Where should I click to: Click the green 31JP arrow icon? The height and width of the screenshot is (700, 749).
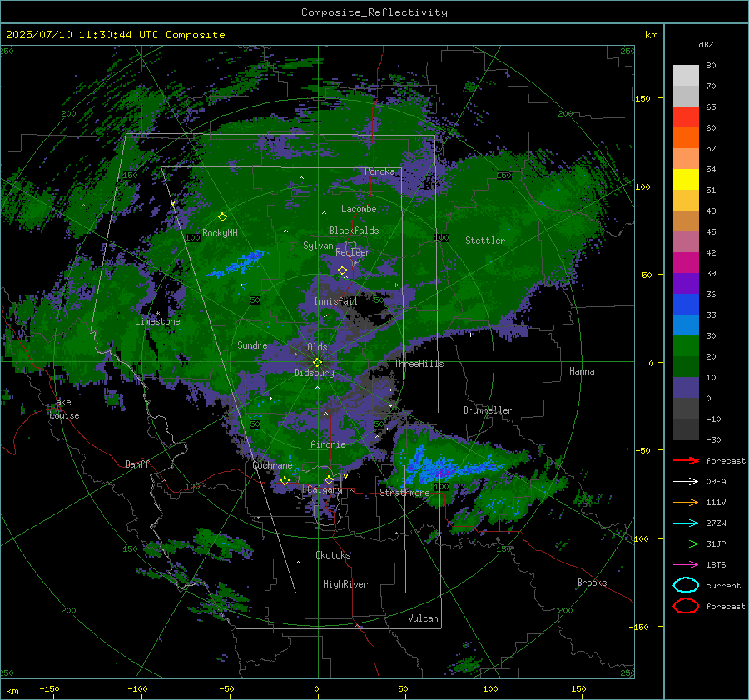pyautogui.click(x=686, y=544)
